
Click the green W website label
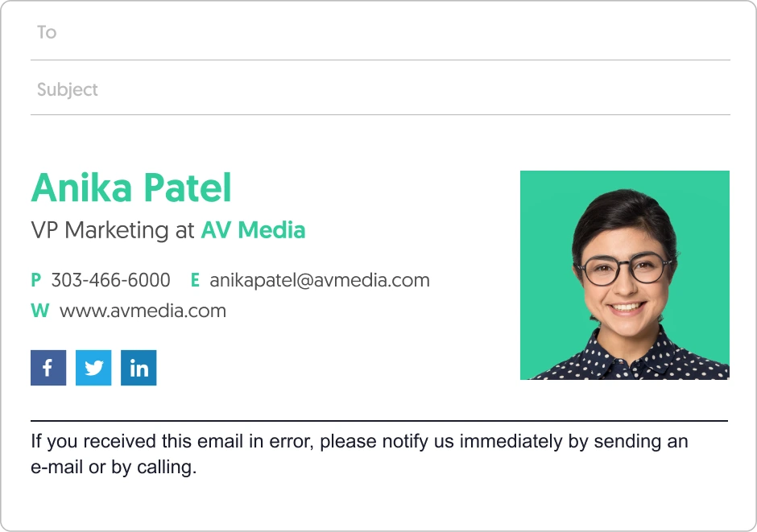(39, 311)
